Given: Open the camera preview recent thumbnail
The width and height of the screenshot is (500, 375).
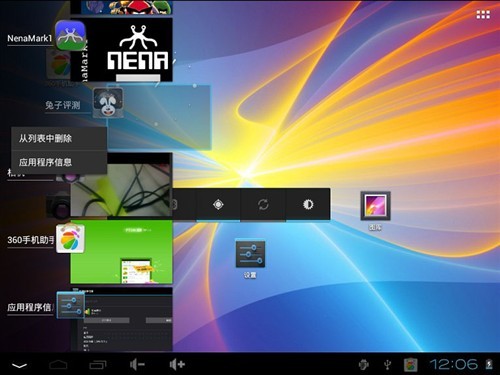Looking at the screenshot, I should 121,185.
